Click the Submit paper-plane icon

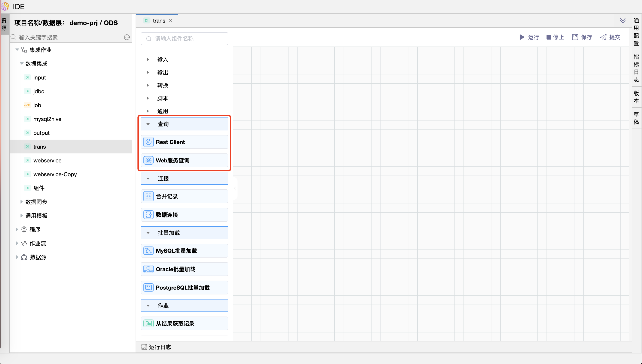[603, 37]
